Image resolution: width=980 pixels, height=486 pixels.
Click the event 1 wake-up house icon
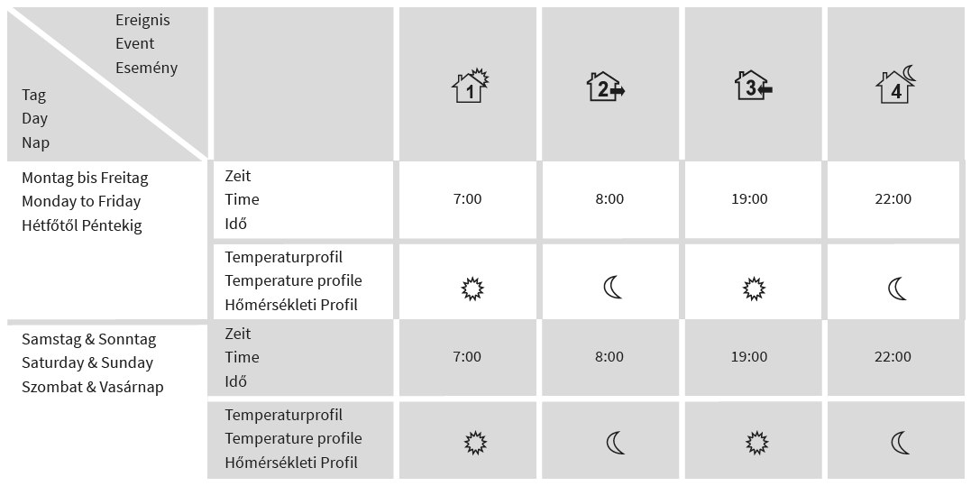470,86
